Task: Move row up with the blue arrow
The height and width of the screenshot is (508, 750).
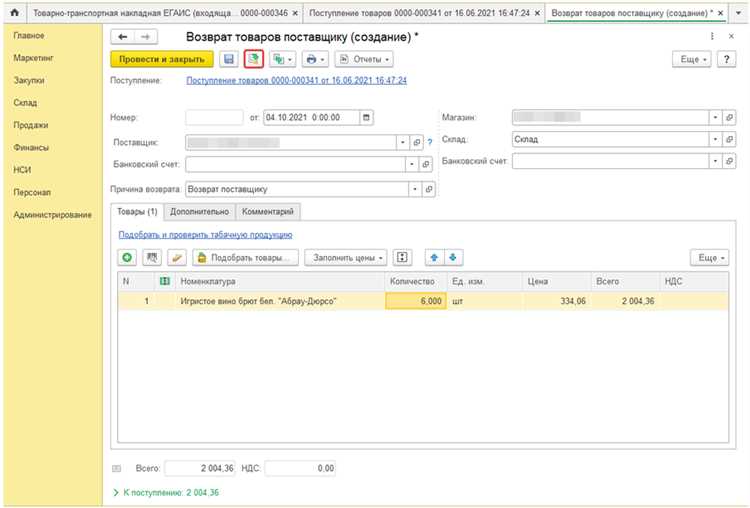Action: tap(434, 257)
